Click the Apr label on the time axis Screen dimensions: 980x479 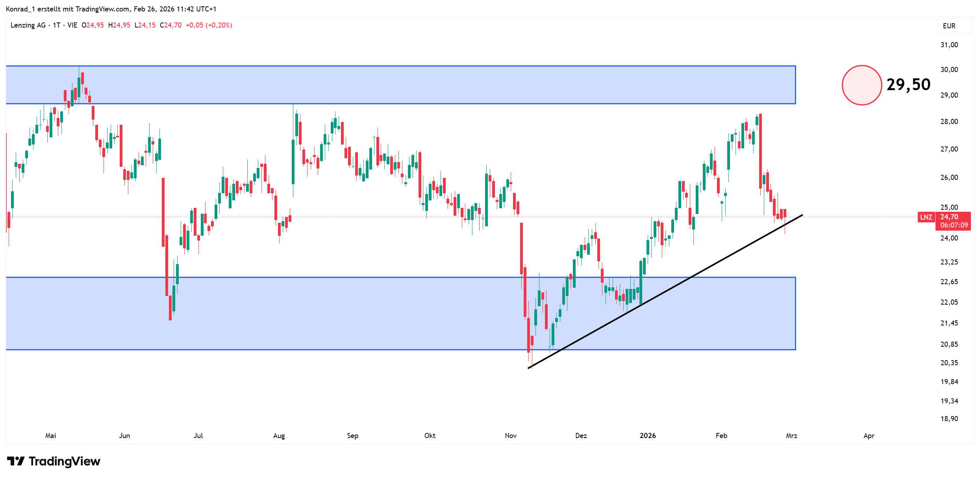pyautogui.click(x=869, y=436)
